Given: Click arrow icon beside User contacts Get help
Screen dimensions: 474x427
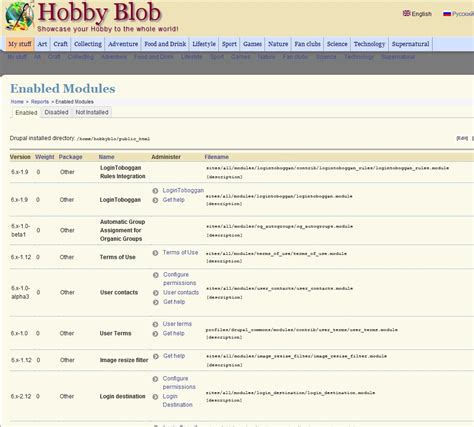Looking at the screenshot, I should point(156,302).
